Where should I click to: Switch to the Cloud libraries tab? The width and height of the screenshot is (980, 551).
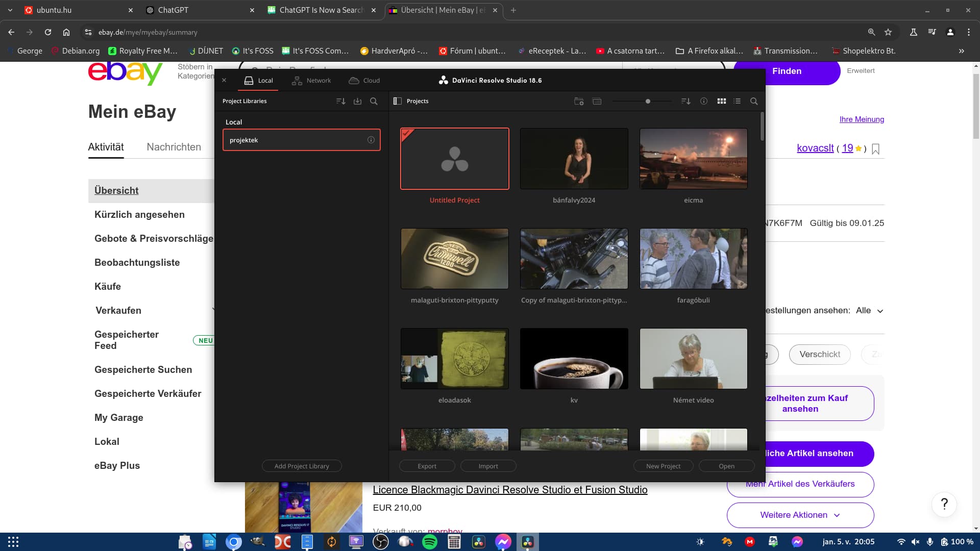(364, 81)
